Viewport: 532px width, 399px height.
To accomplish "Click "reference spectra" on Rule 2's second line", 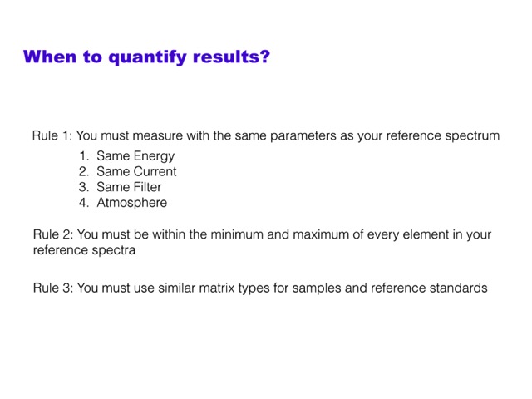I will (x=83, y=249).
